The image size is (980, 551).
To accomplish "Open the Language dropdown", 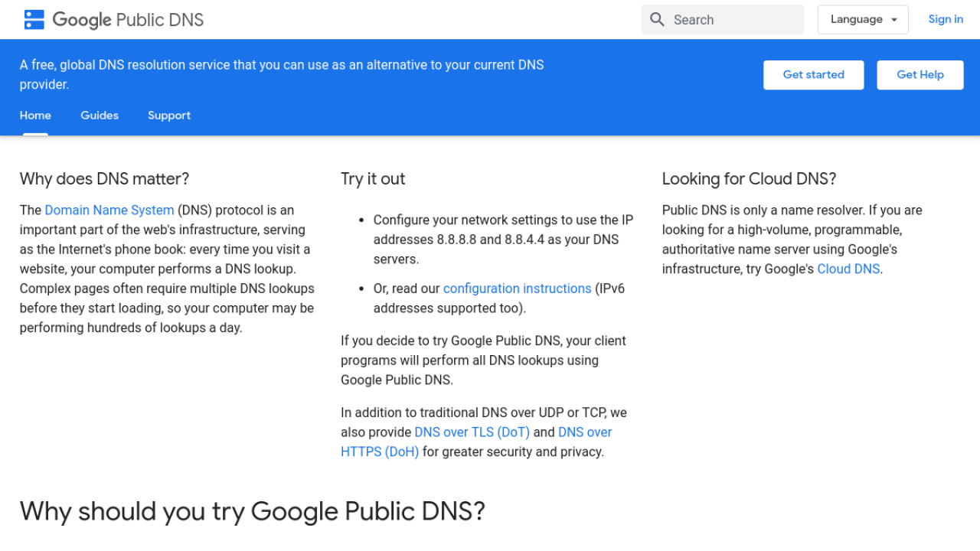I will point(856,20).
